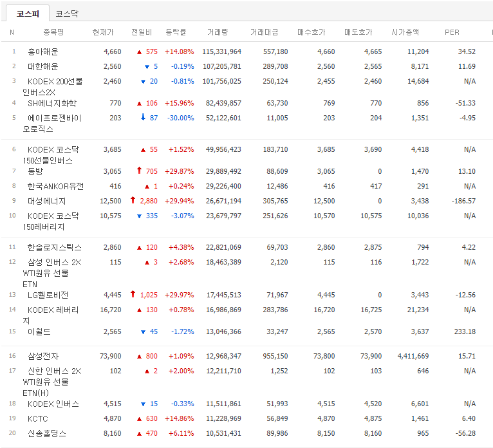This screenshot has height=448, width=493.
Task: Open the 흥아해운 stock link
Action: click(x=42, y=51)
